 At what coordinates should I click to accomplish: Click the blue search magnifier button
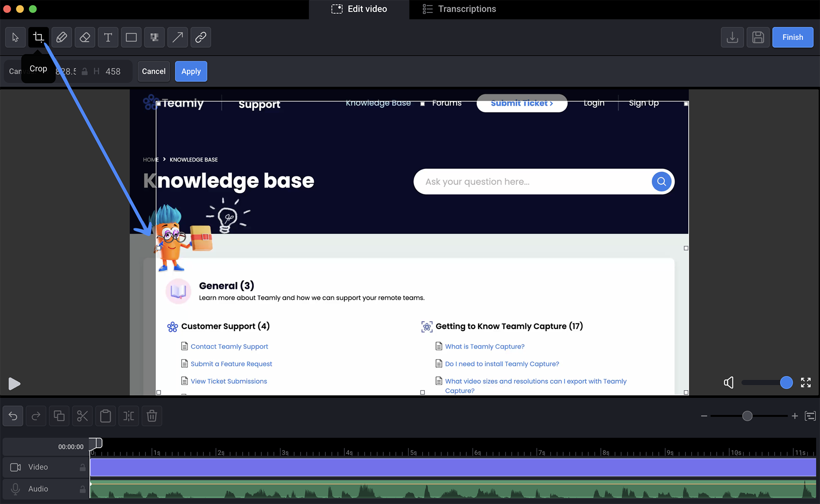(x=662, y=181)
